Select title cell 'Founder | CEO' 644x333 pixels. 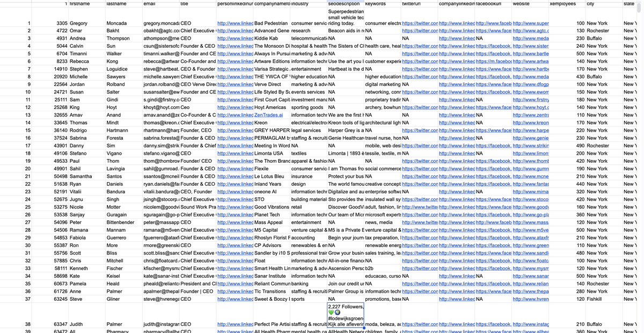[x=198, y=291]
